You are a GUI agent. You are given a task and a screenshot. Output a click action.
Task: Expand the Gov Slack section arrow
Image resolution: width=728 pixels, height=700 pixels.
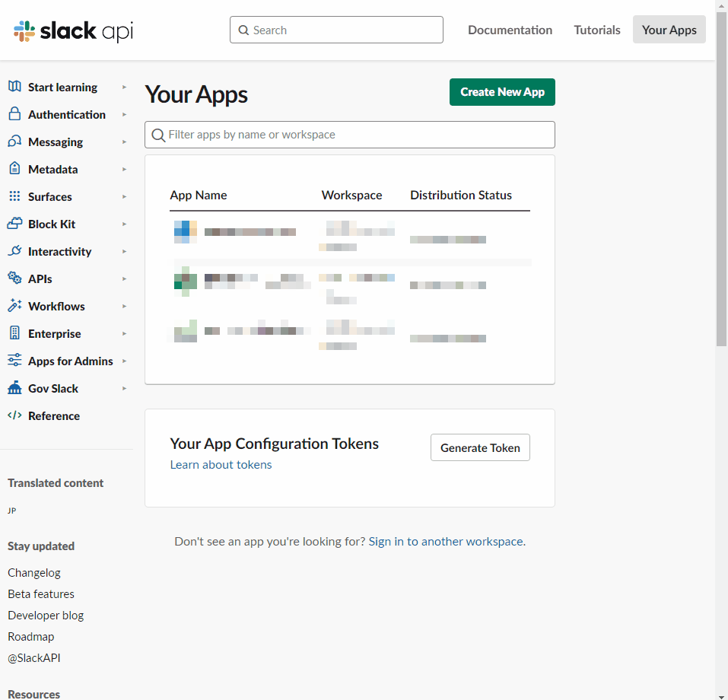pyautogui.click(x=125, y=388)
